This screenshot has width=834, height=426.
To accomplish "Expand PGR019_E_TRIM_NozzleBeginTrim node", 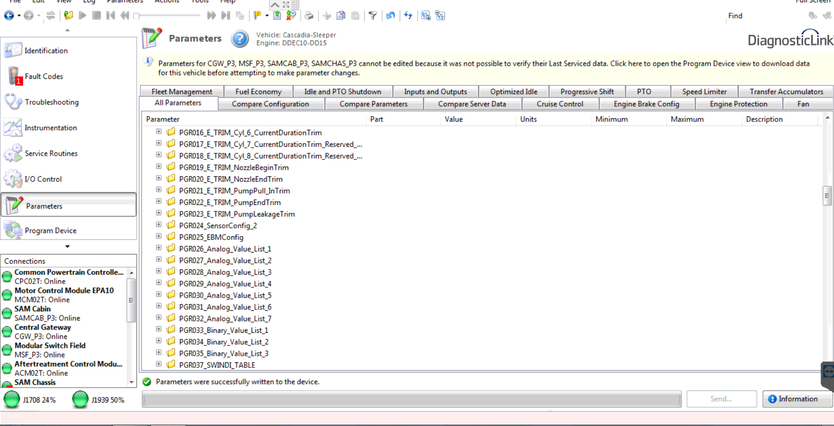I will click(x=159, y=167).
